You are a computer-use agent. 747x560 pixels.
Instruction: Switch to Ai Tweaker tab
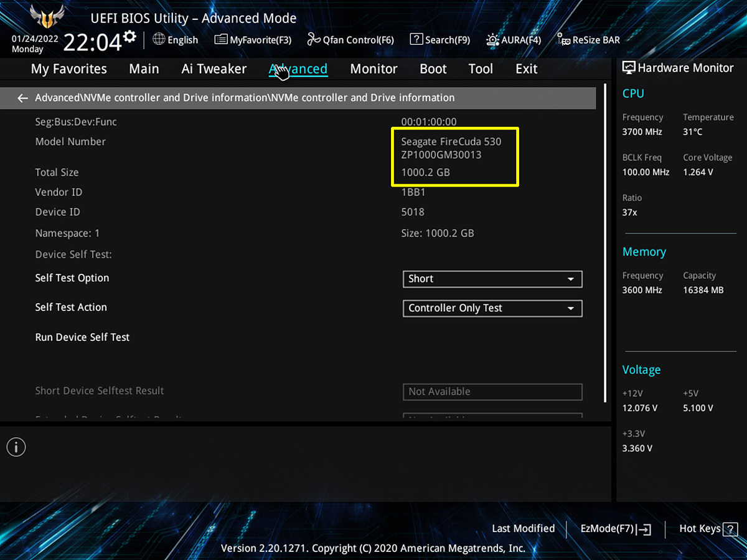pyautogui.click(x=214, y=69)
